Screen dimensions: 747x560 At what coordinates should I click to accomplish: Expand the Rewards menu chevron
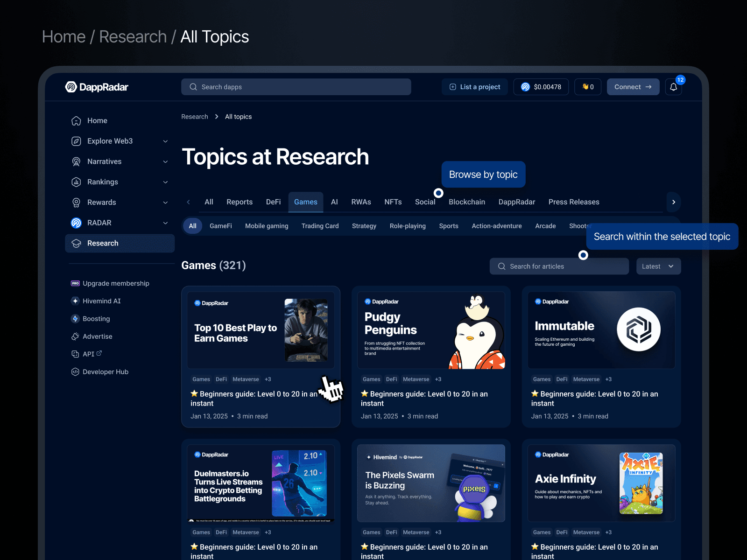[x=165, y=203]
